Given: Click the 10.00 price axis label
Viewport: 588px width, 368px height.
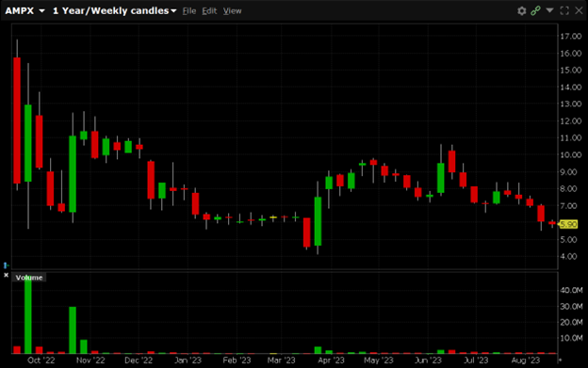Looking at the screenshot, I should [571, 154].
